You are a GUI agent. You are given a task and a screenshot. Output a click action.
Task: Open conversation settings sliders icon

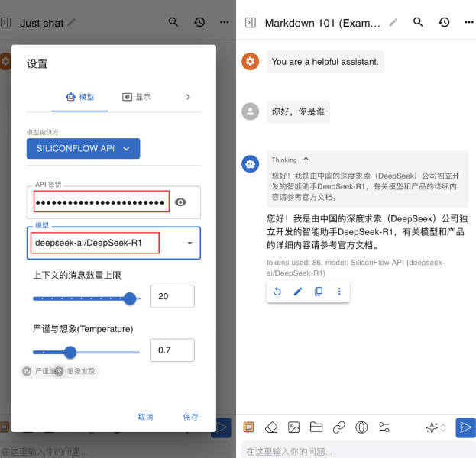point(384,427)
